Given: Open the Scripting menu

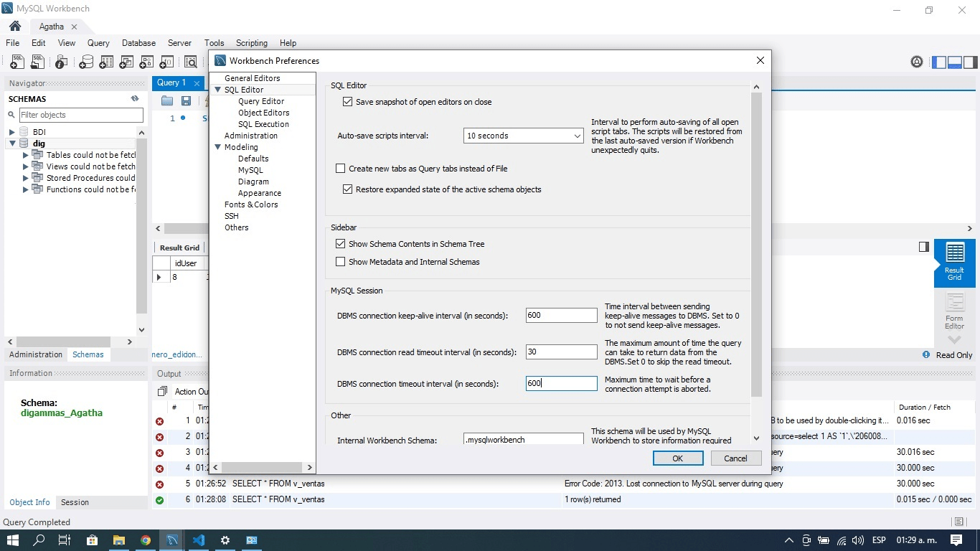Looking at the screenshot, I should (x=252, y=43).
